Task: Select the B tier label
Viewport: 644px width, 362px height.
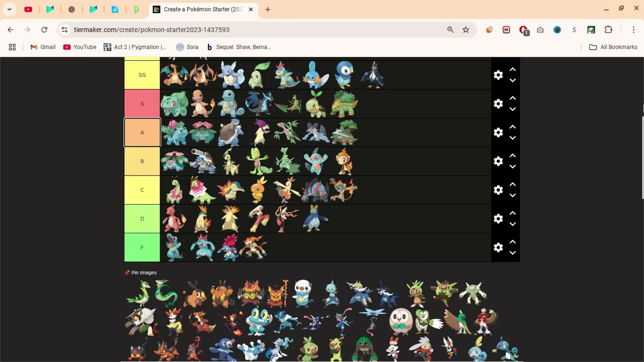Action: coord(142,161)
